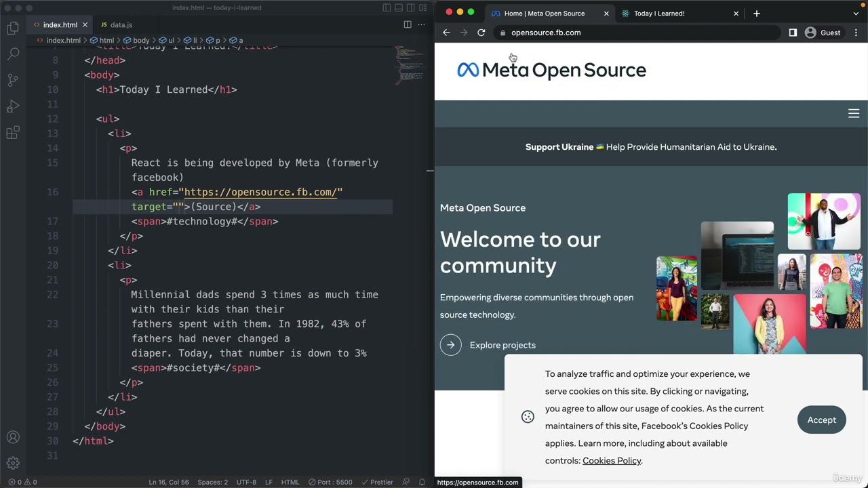The image size is (868, 488).
Task: Toggle the bottom panel layout icon
Action: pos(399,8)
